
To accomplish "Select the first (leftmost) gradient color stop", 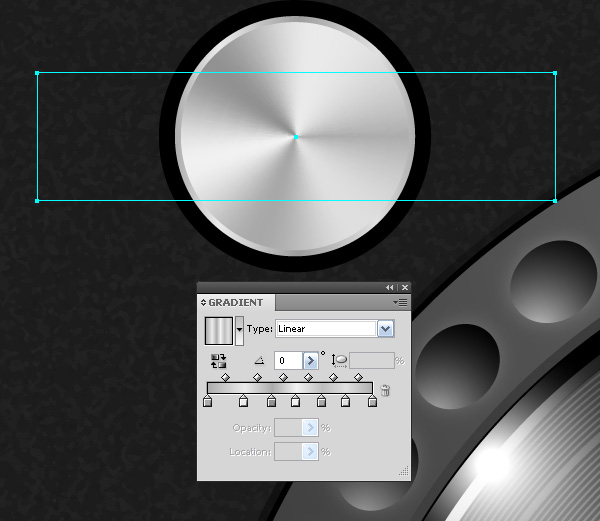I will point(207,401).
